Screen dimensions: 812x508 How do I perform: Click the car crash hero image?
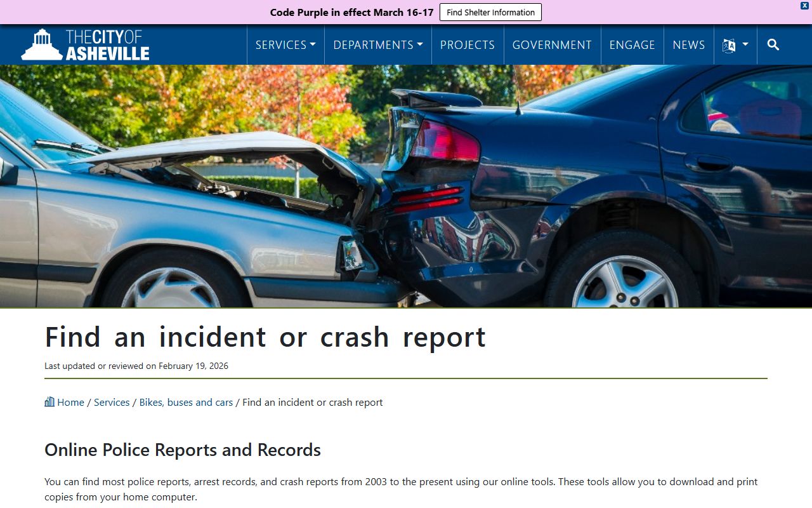406,186
